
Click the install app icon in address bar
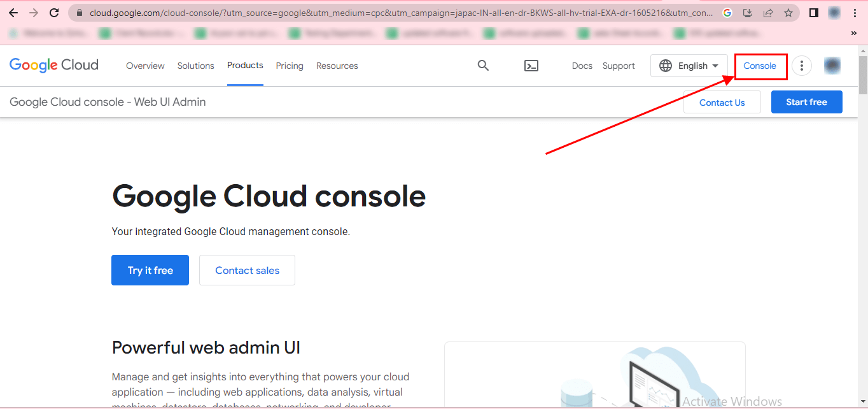(x=748, y=13)
